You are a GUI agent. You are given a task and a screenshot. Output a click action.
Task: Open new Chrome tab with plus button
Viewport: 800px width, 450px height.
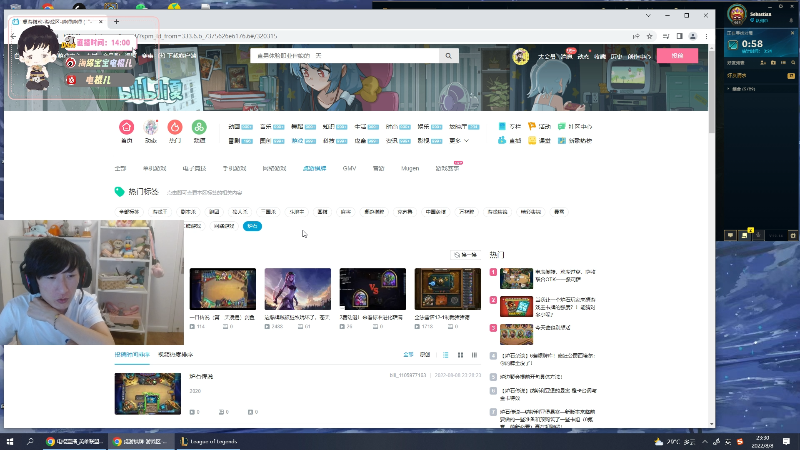coord(116,21)
